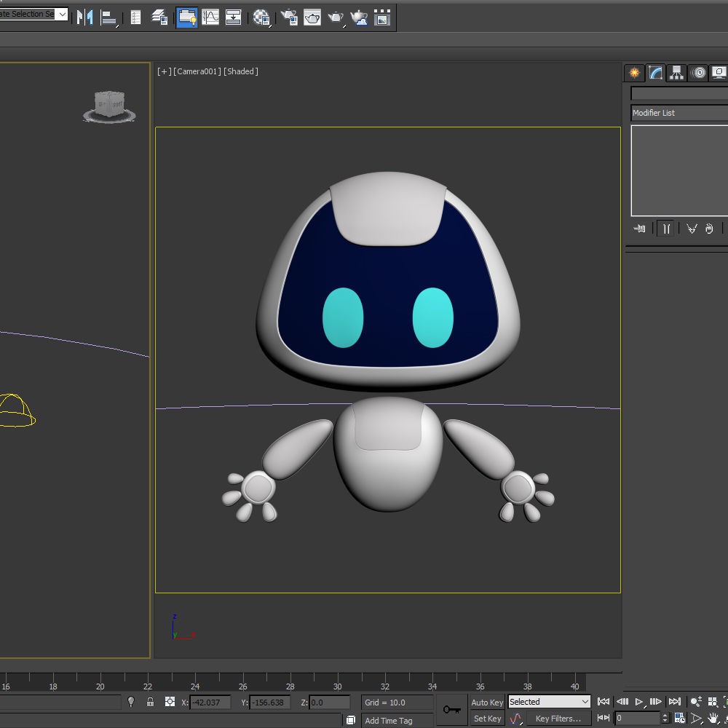Click the Adaptive Degradation cube icon
The image size is (728, 728).
coord(351,720)
